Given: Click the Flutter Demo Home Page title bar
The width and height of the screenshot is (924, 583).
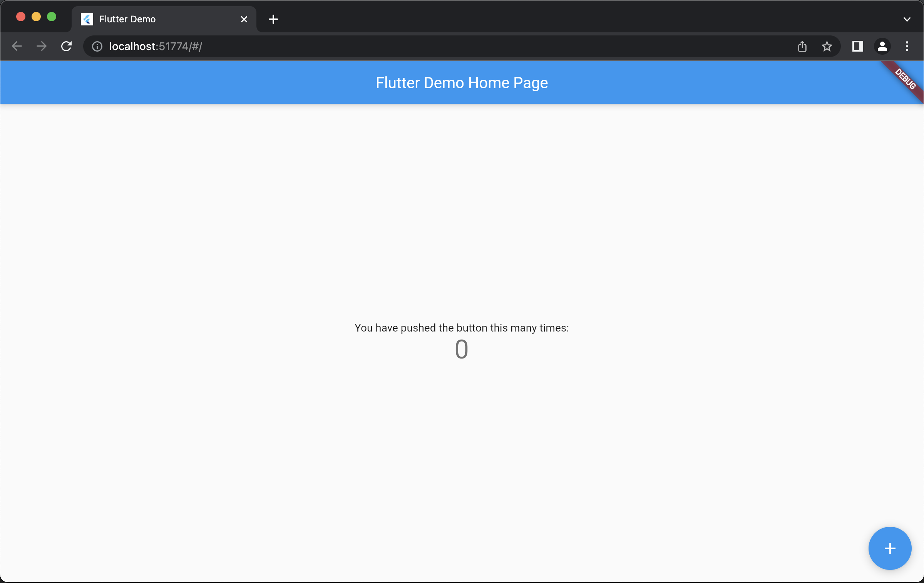Looking at the screenshot, I should (462, 82).
